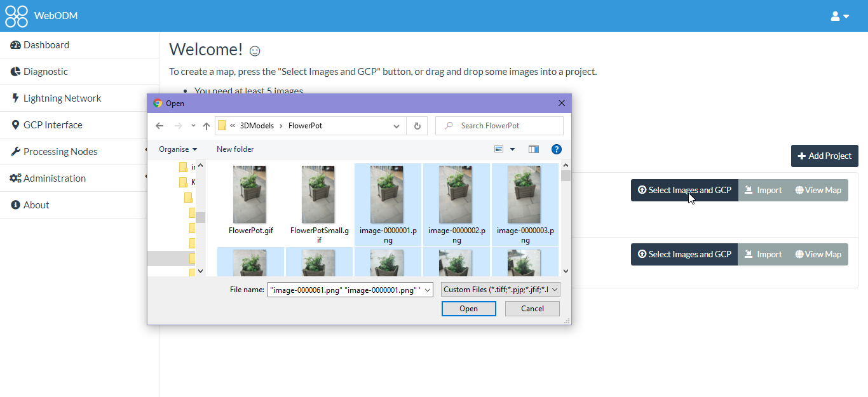Open the GCP Interface sidebar item
The image size is (868, 397).
(53, 125)
